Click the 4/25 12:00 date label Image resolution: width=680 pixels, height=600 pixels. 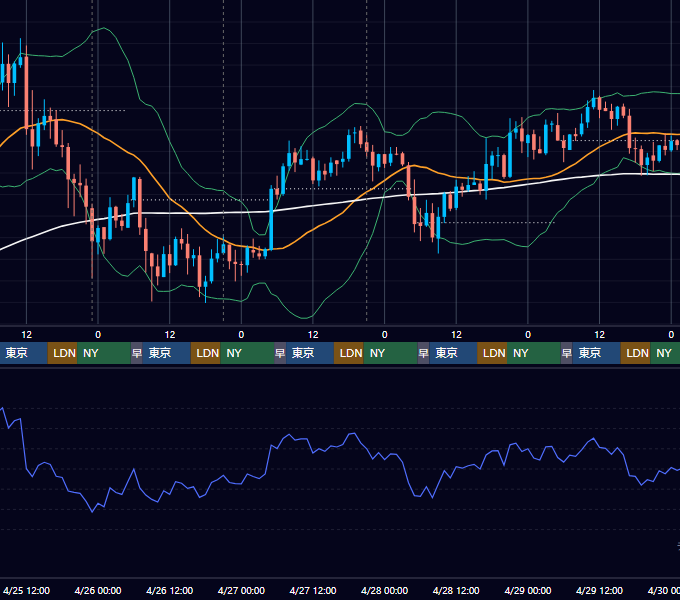point(26,590)
